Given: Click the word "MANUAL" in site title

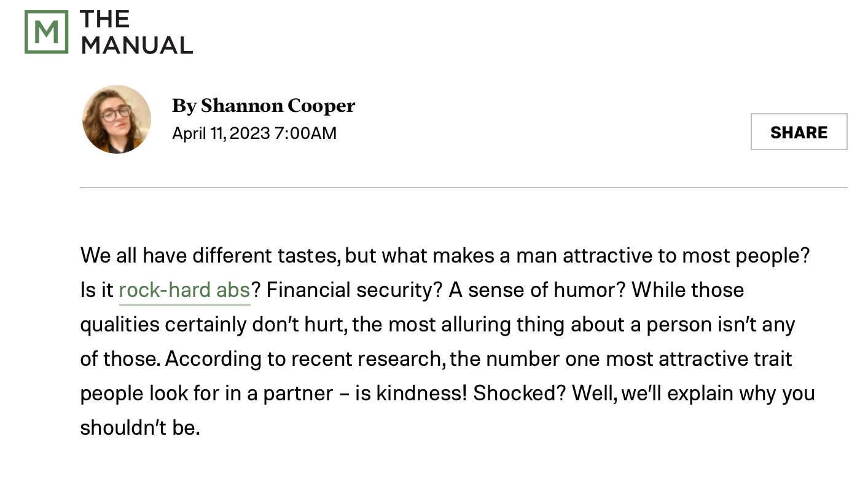Looking at the screenshot, I should [137, 45].
